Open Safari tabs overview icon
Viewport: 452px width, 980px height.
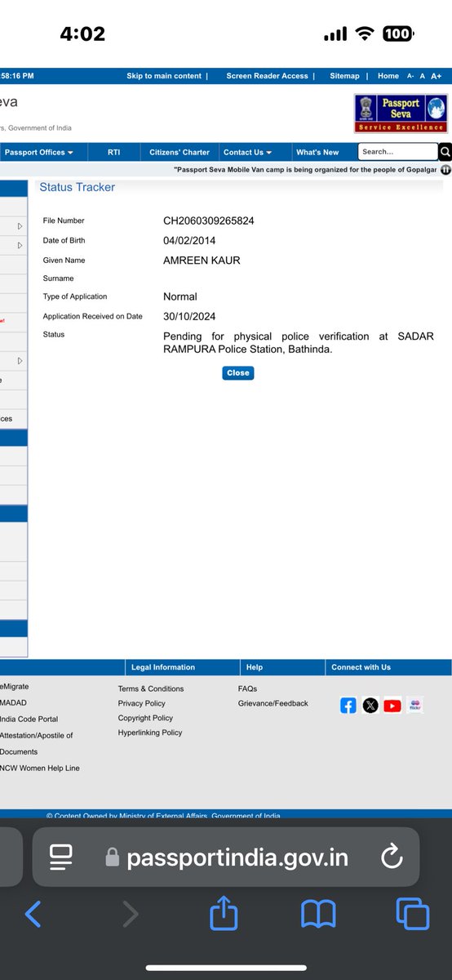click(x=413, y=913)
